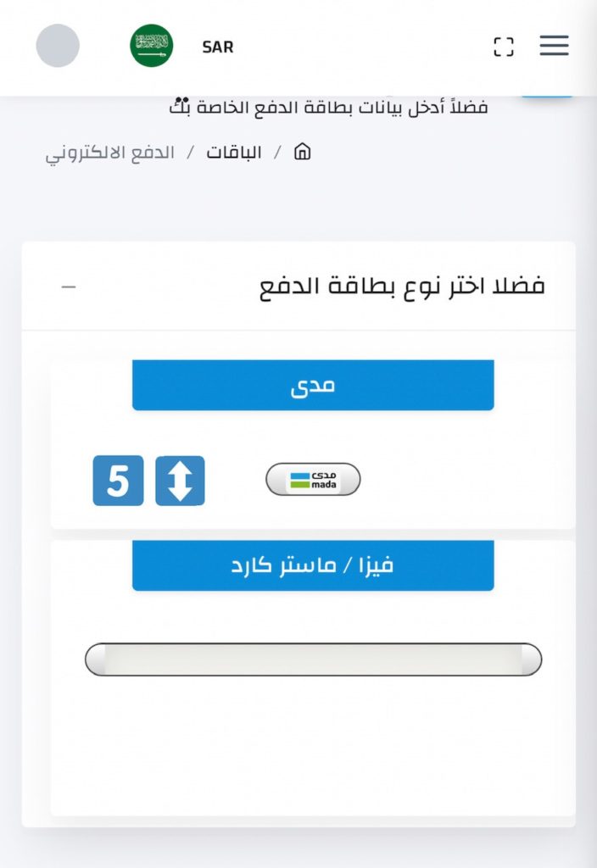Select the mada card logo
Image resolution: width=597 pixels, height=868 pixels.
point(313,480)
